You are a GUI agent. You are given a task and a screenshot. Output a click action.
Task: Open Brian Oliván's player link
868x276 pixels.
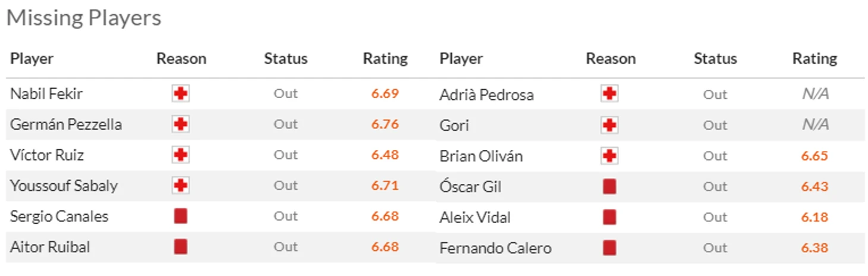coord(481,156)
